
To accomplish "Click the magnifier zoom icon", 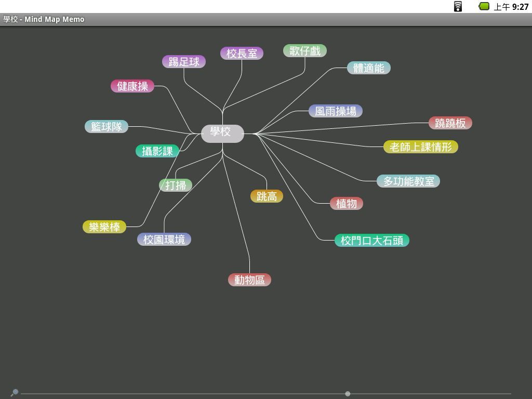I will point(15,392).
